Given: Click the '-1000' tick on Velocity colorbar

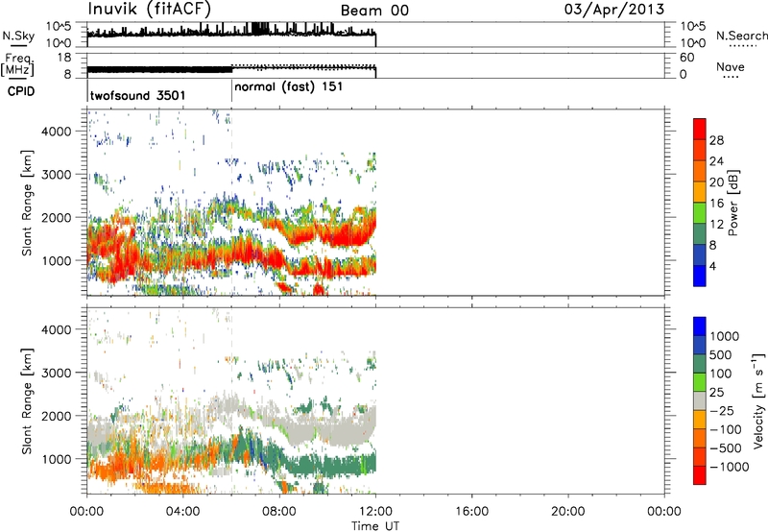Looking at the screenshot, I should click(x=729, y=467).
